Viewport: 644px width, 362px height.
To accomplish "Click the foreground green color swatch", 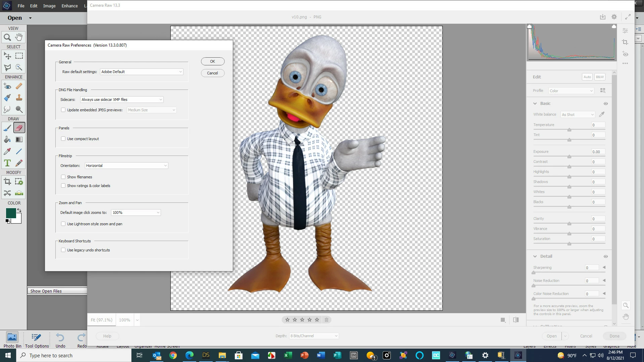I will pos(10,213).
